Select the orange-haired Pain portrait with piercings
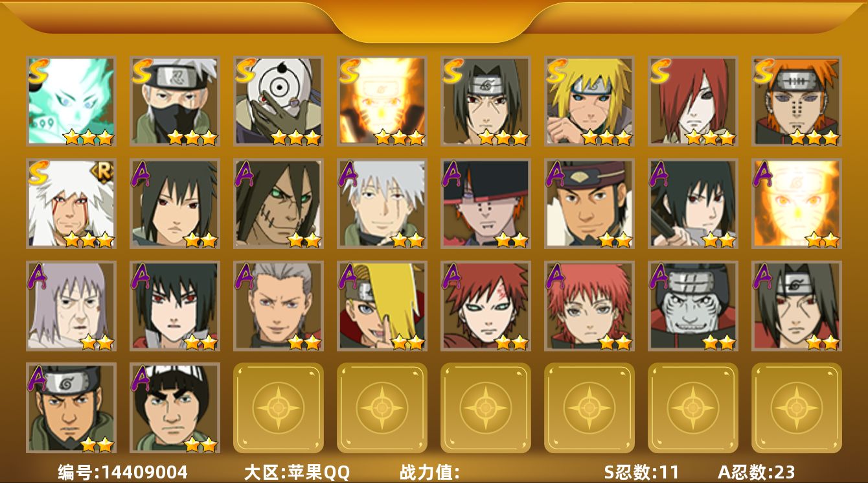868x483 pixels. [797, 100]
